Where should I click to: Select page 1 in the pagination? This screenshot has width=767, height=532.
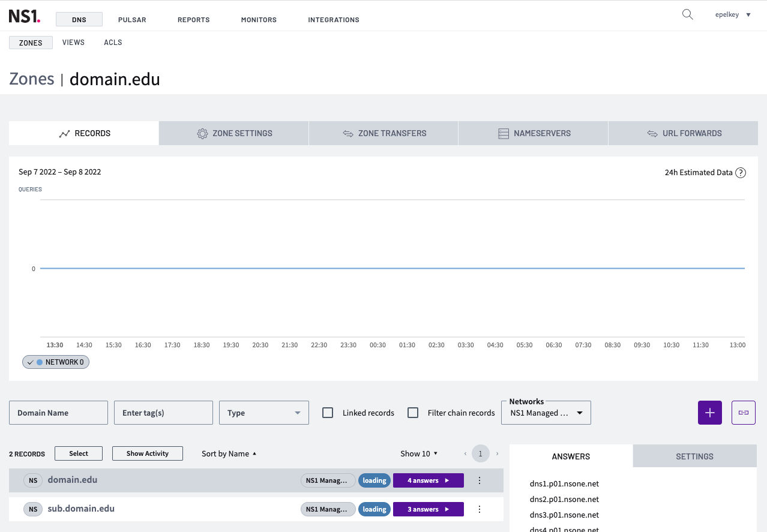(x=480, y=454)
